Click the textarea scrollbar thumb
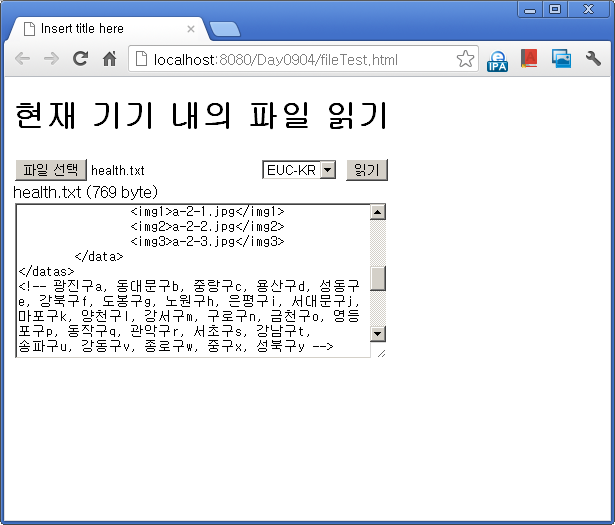 point(378,278)
